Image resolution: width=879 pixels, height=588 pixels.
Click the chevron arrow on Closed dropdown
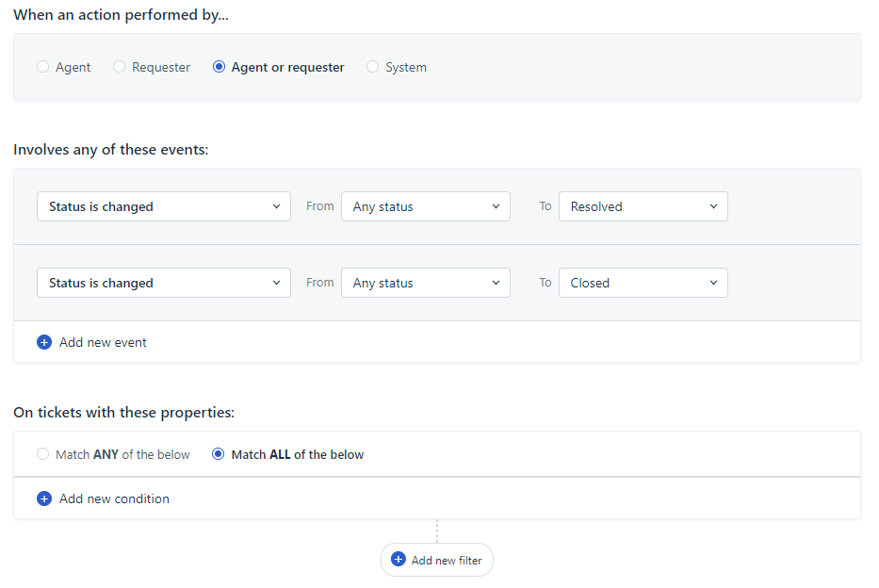(713, 283)
